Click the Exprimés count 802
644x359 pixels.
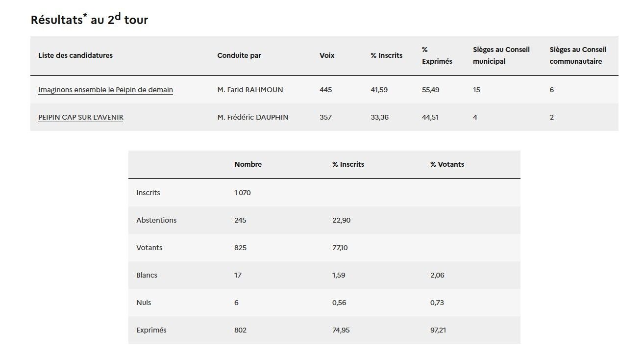pyautogui.click(x=240, y=330)
